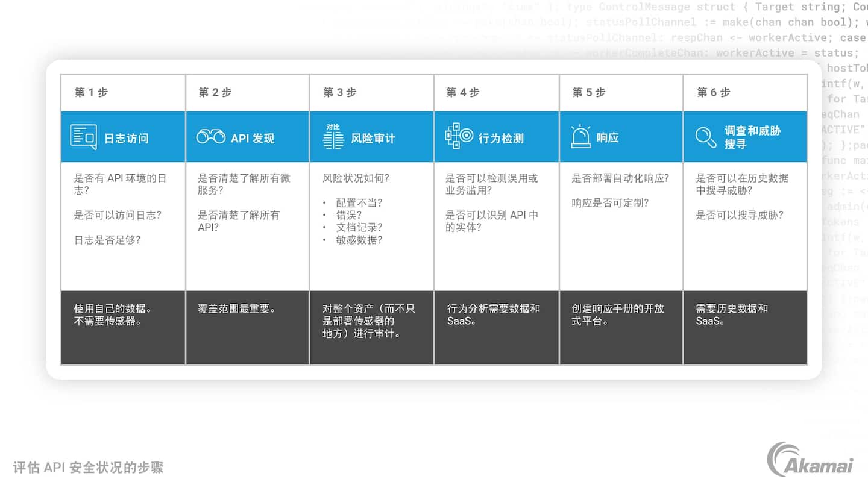Click the 调查和威胁搜寻 heading text
The height and width of the screenshot is (488, 868).
(752, 137)
